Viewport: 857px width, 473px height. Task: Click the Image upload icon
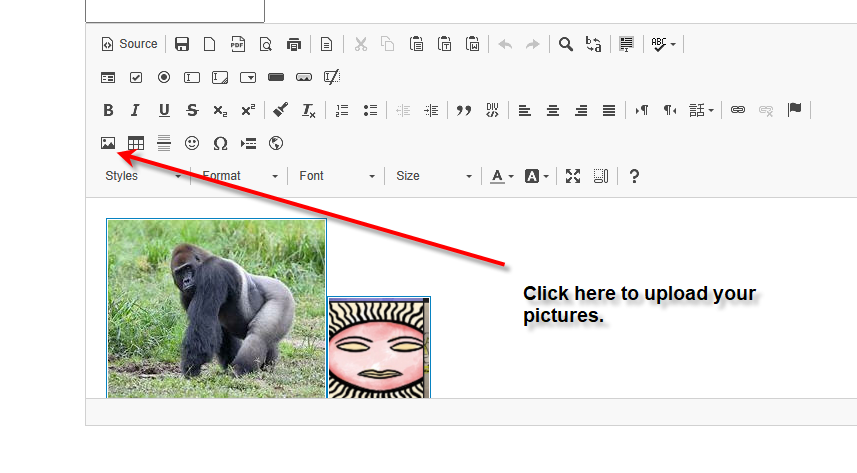(x=108, y=143)
